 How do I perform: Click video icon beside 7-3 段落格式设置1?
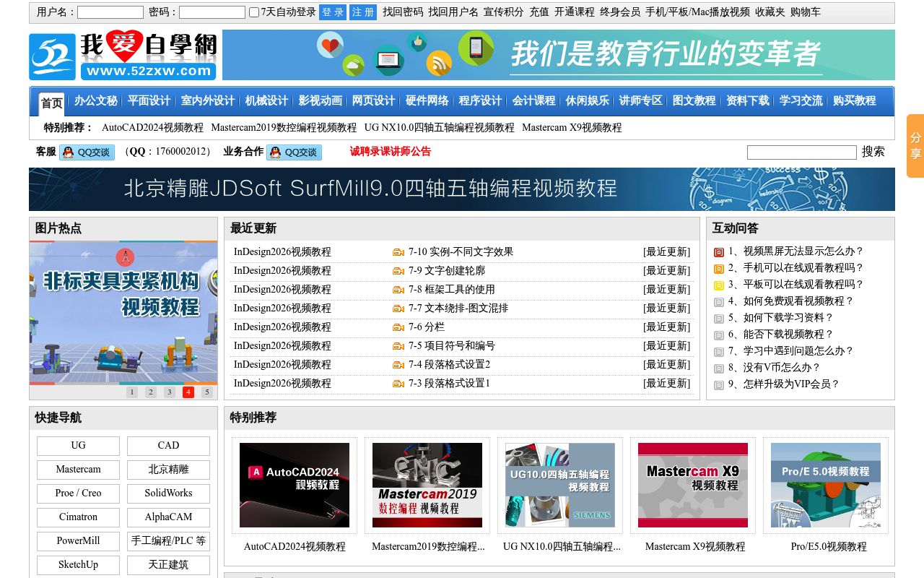pos(398,384)
